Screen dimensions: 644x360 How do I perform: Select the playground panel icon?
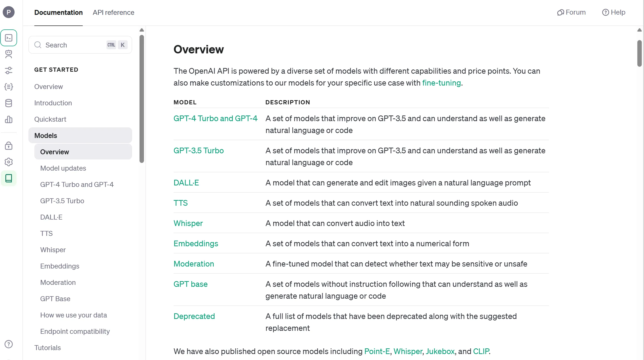click(8, 38)
